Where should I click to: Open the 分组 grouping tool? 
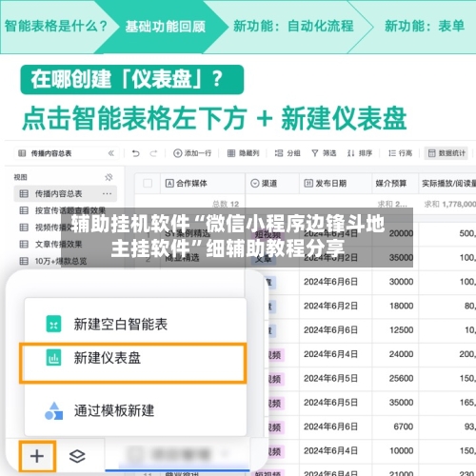coord(288,153)
